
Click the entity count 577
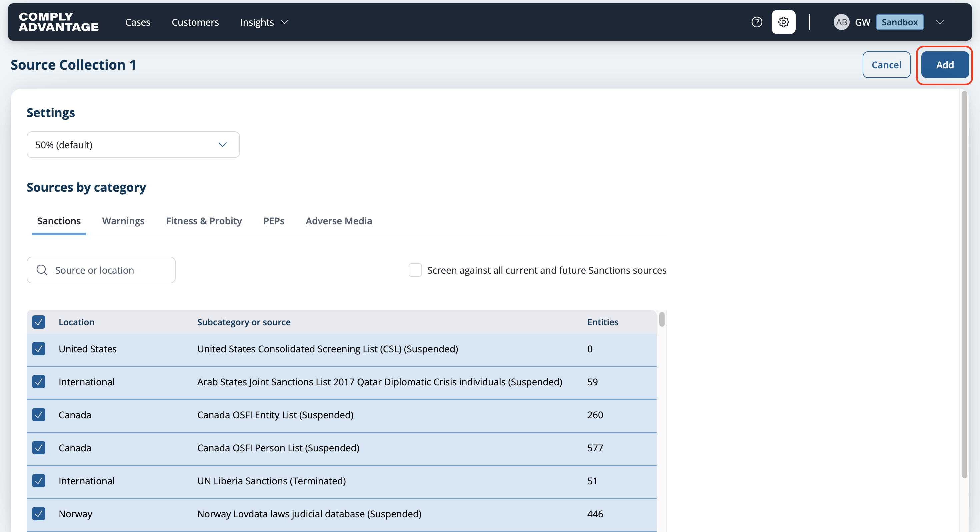tap(595, 448)
